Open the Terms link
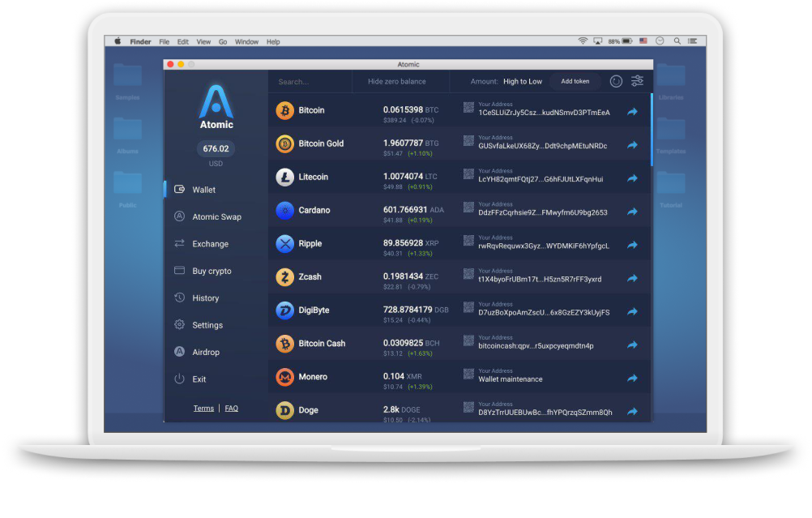Image resolution: width=812 pixels, height=518 pixels. click(x=203, y=409)
